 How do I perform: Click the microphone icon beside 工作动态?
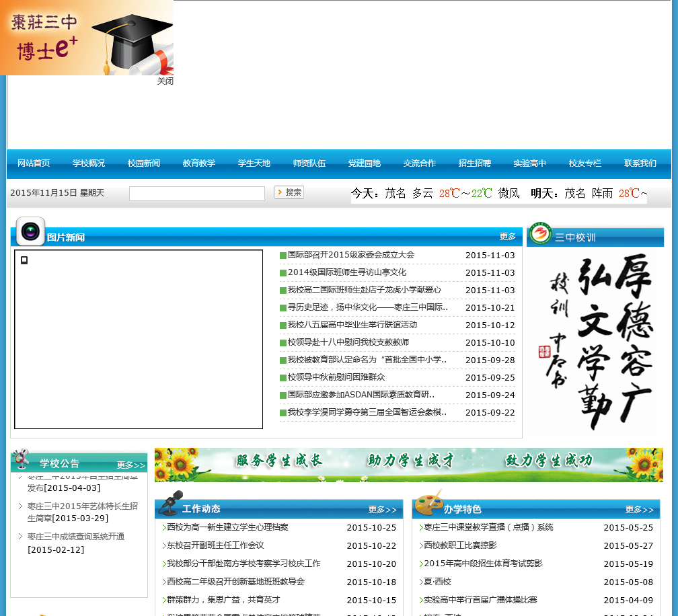coord(171,503)
